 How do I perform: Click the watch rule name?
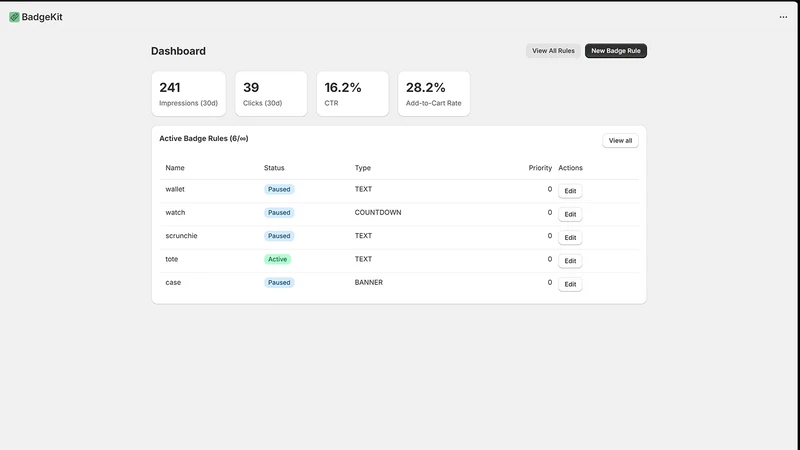point(175,212)
